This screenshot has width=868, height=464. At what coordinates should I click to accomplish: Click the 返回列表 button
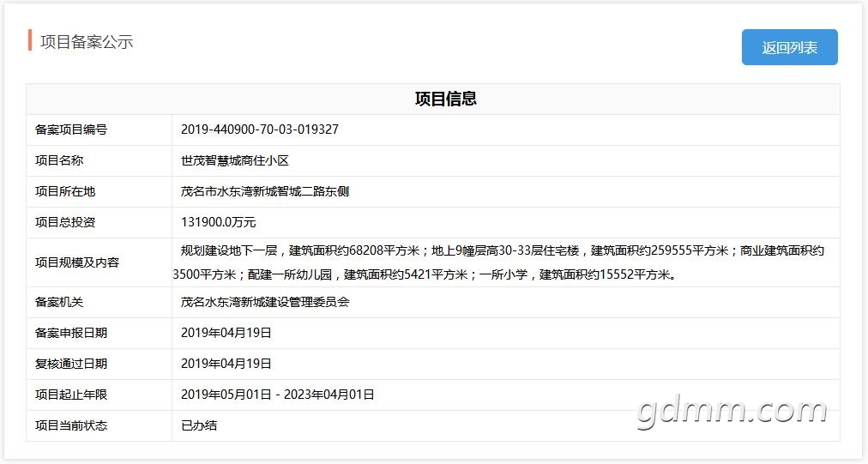[789, 48]
